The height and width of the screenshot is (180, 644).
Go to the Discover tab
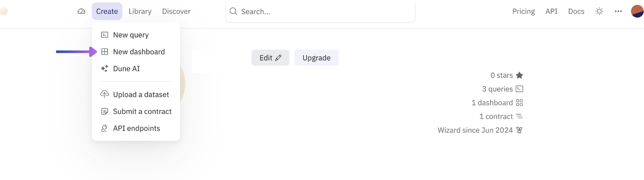click(176, 11)
